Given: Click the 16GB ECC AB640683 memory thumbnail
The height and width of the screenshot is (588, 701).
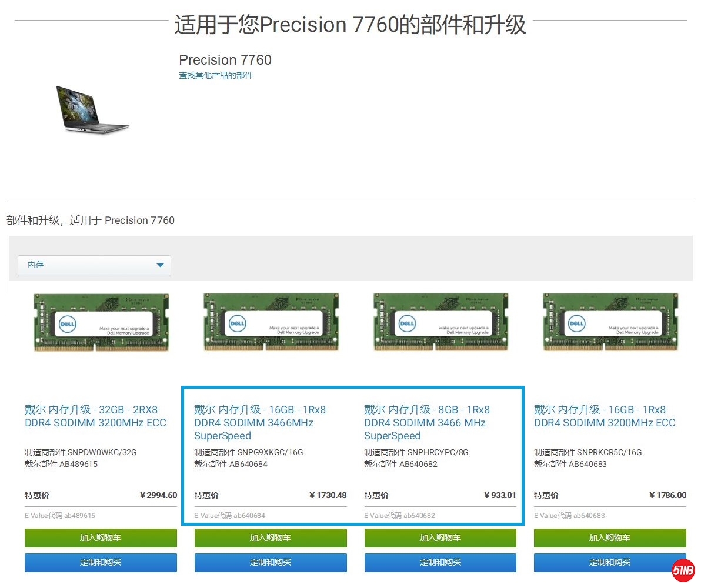Looking at the screenshot, I should (x=610, y=322).
